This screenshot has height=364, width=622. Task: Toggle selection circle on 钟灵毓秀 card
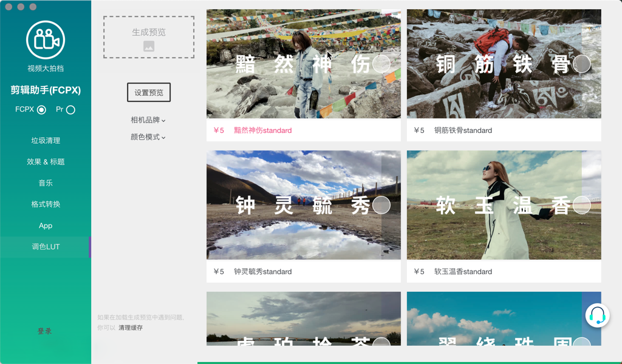381,205
